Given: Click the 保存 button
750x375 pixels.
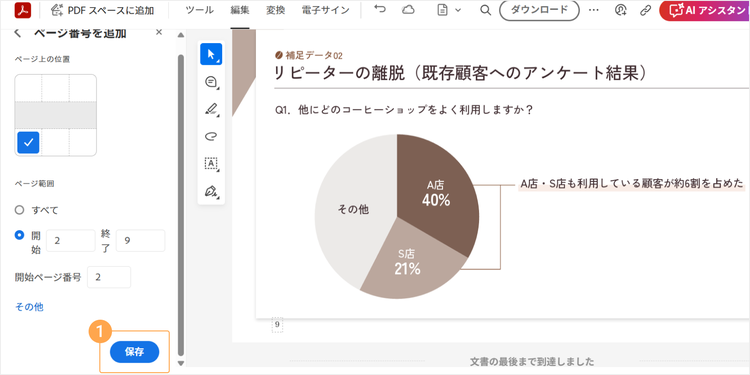Looking at the screenshot, I should click(134, 352).
